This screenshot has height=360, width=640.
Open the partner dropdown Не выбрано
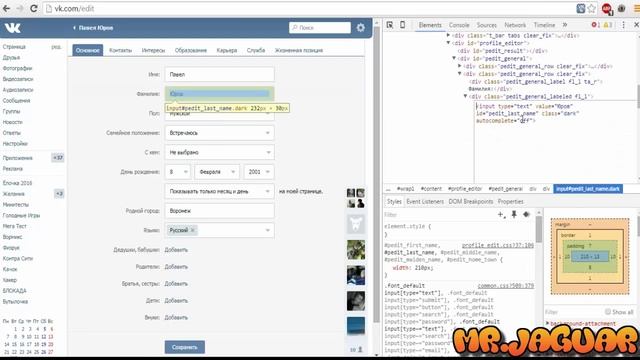click(x=220, y=152)
